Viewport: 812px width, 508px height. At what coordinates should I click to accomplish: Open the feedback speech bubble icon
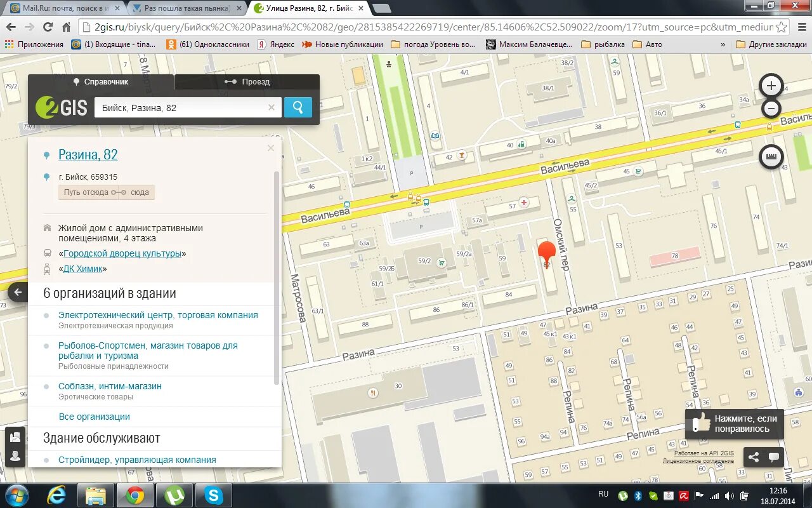774,457
